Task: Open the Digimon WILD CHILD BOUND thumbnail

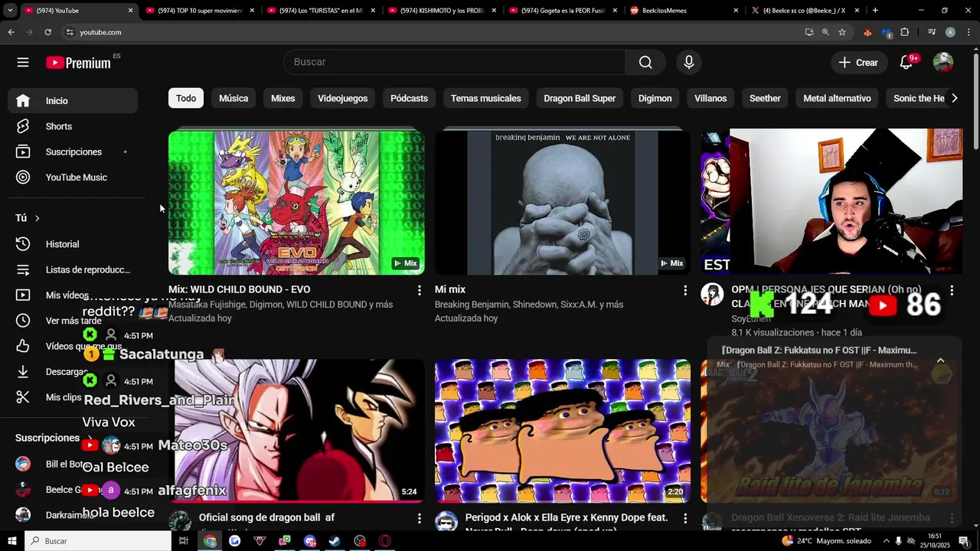Action: (x=296, y=202)
